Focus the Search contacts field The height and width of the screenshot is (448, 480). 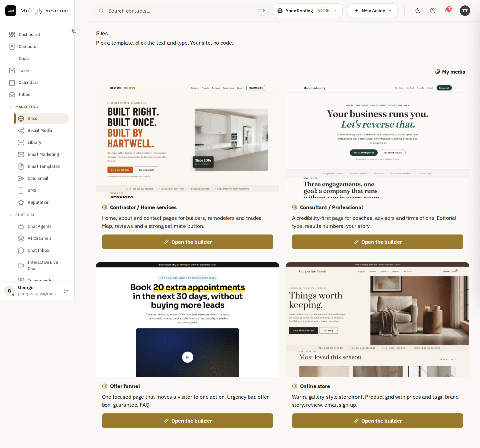click(182, 11)
